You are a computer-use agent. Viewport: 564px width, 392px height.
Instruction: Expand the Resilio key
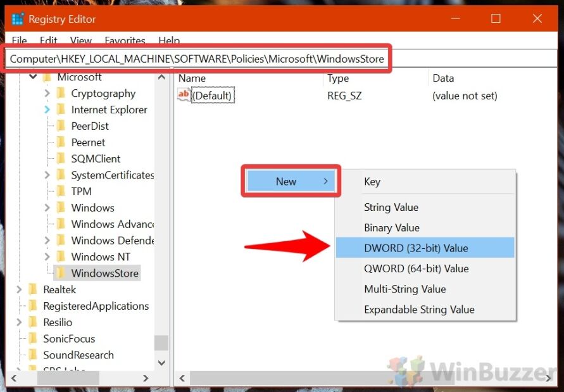(19, 322)
